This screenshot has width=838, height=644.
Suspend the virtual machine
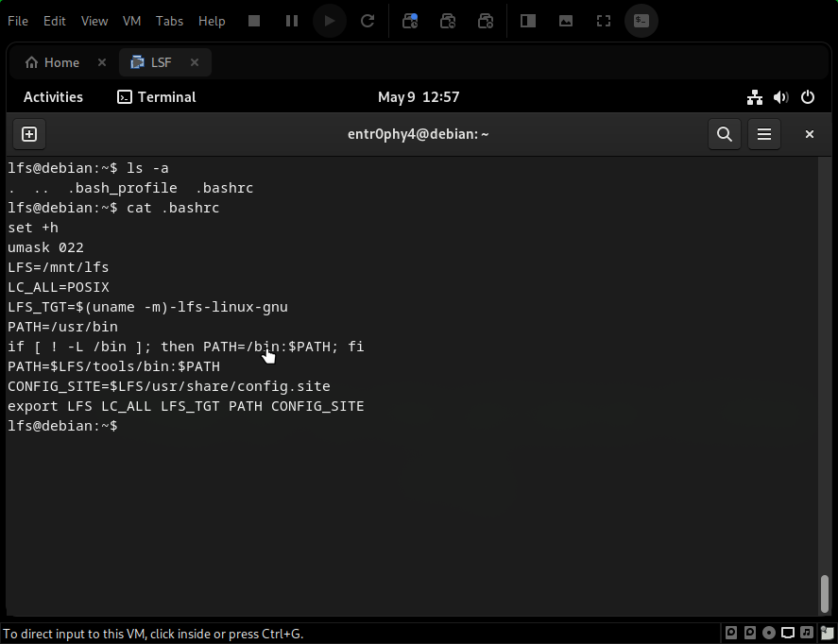[291, 20]
